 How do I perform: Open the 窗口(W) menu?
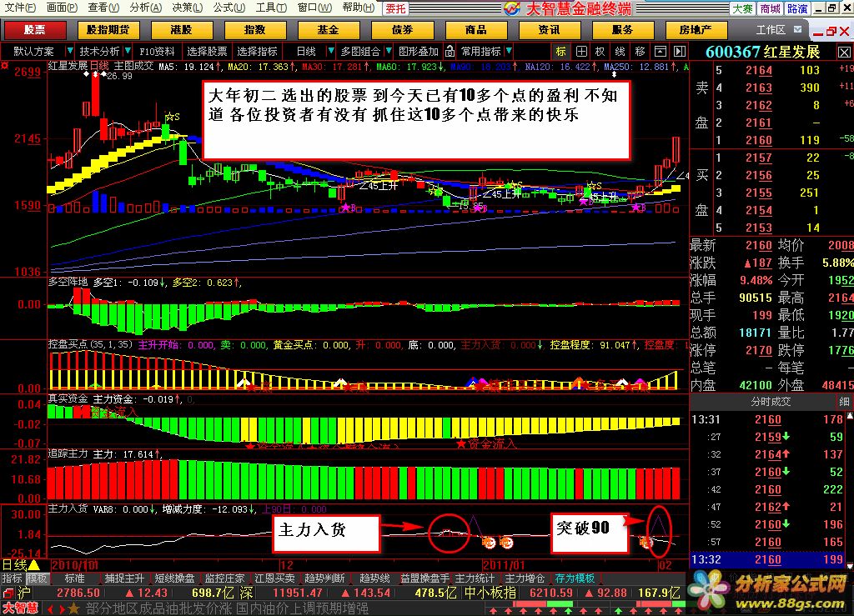pyautogui.click(x=314, y=8)
